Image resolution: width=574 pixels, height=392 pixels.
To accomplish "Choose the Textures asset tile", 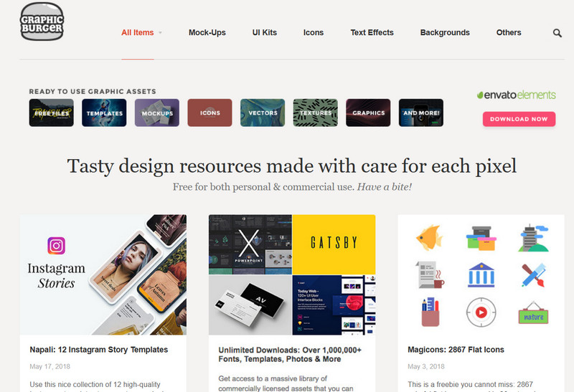I will [315, 113].
